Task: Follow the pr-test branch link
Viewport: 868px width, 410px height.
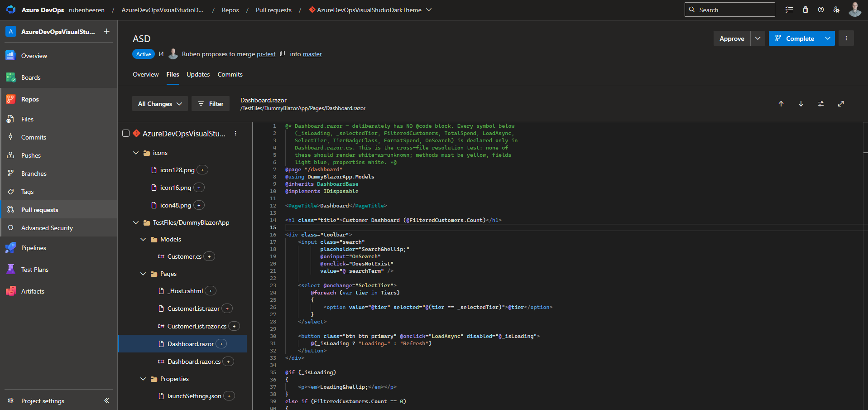Action: pos(266,54)
